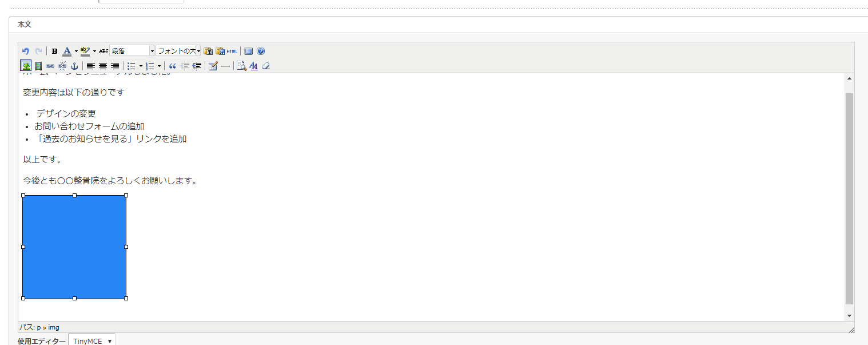
Task: Click the editor vertical scrollbar down arrow
Action: (x=849, y=315)
